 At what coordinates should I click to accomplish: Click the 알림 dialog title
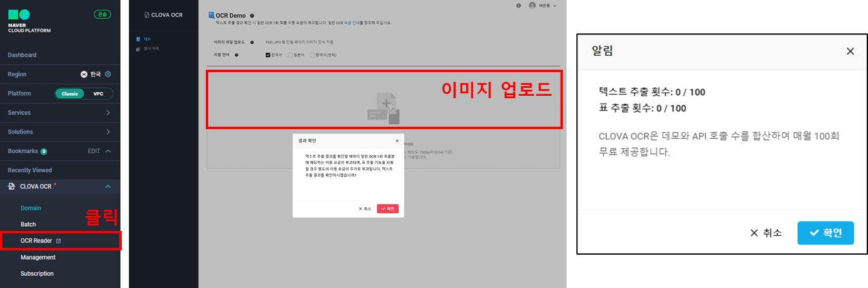click(x=602, y=51)
